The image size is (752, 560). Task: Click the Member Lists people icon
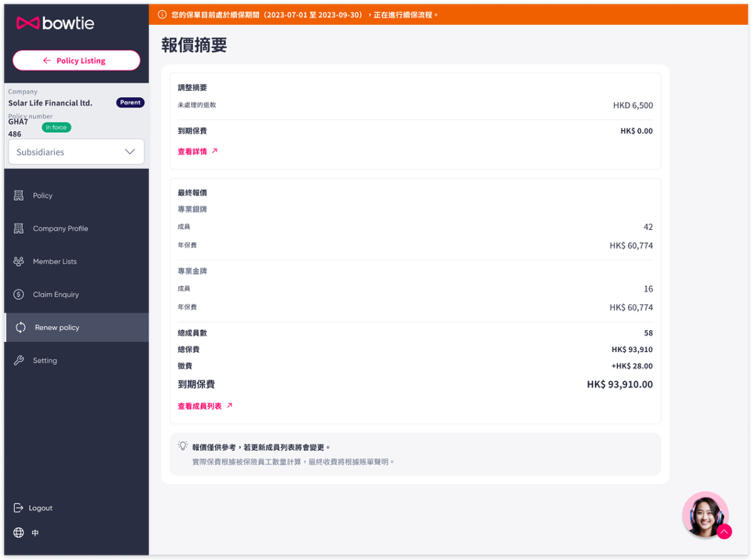pos(19,261)
